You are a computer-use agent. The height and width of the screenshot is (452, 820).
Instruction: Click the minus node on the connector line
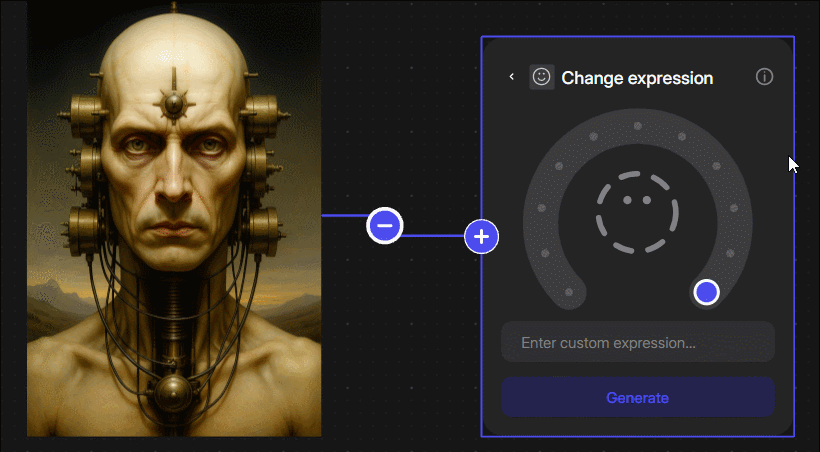click(385, 225)
